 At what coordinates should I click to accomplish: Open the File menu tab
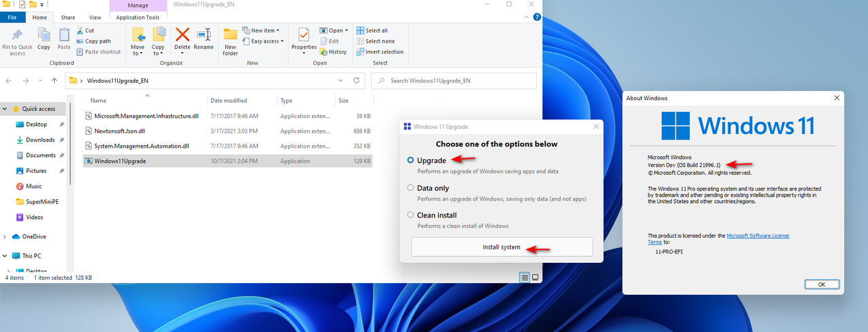[x=13, y=18]
